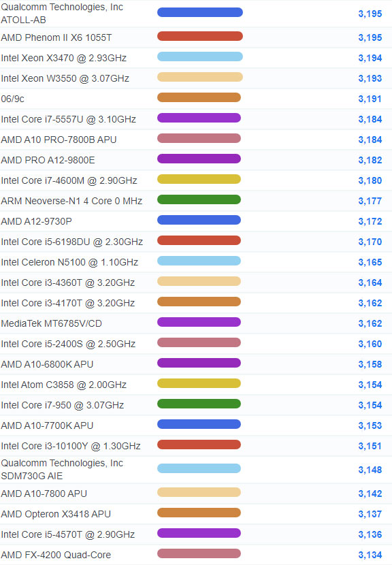Select MediaTek MT6785V/CD entry

pos(52,323)
